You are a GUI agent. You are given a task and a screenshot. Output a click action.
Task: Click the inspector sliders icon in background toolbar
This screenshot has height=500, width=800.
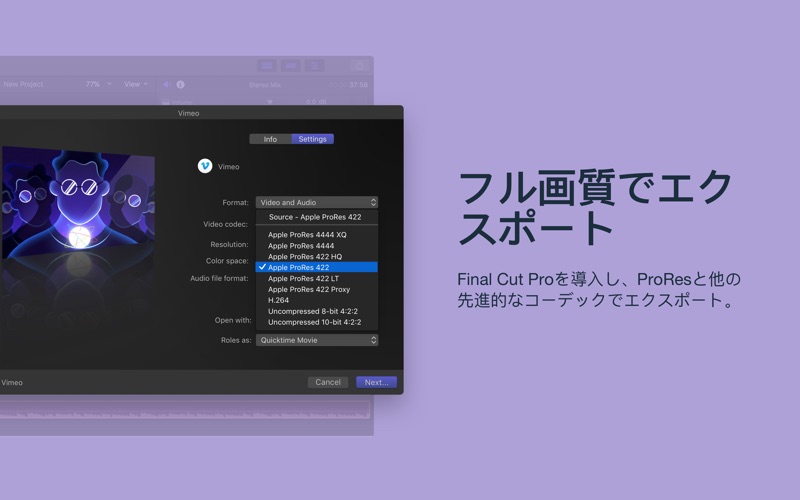tap(314, 65)
